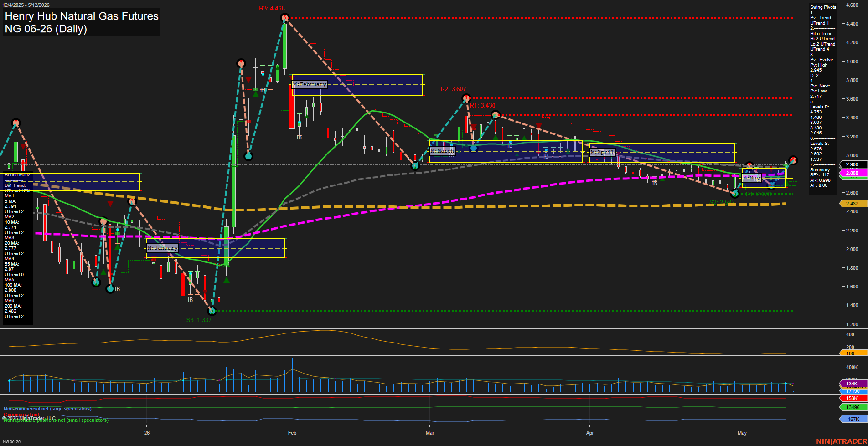Click the date range 12/4/2025 - 5/12/2026
Screen dimensions: 868x446
[26, 5]
